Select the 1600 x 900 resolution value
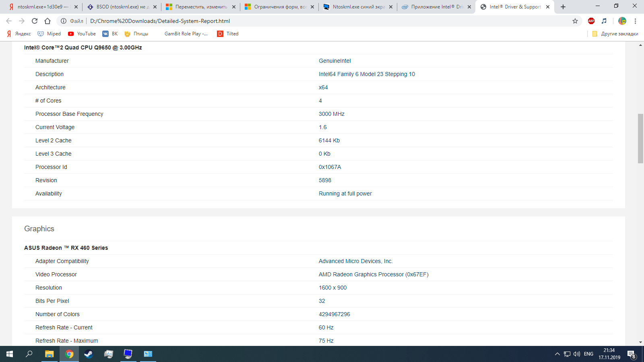 click(x=332, y=288)
